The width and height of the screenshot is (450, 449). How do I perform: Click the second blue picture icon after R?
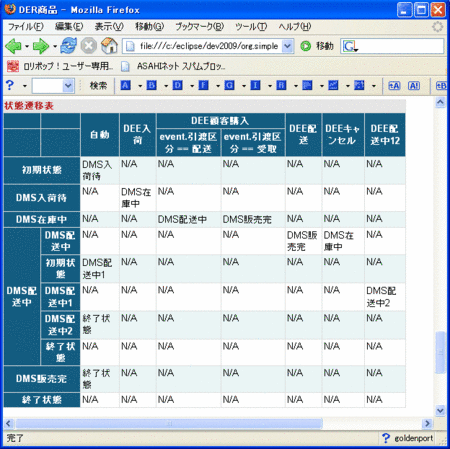[x=333, y=85]
